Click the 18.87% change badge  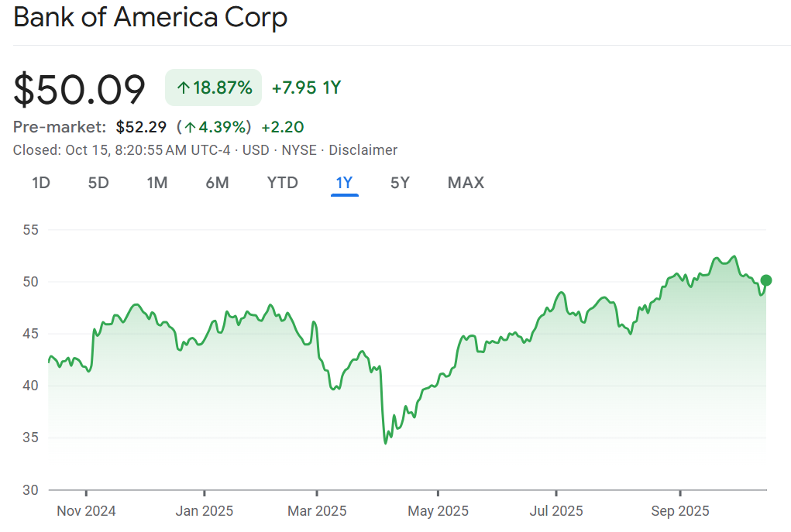tap(214, 88)
